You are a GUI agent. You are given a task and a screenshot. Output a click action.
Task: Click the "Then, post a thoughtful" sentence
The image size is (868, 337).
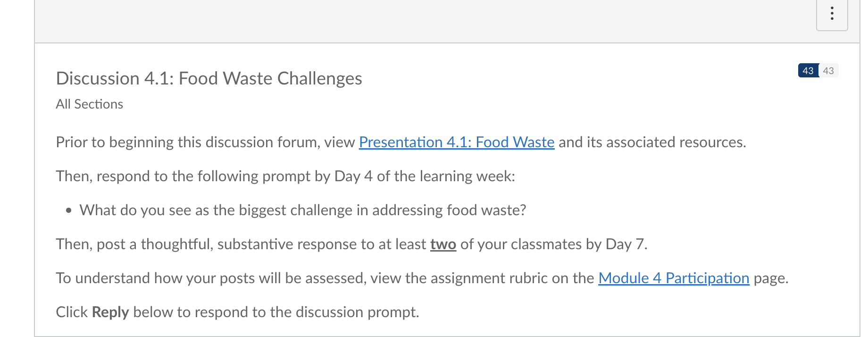[x=241, y=244]
